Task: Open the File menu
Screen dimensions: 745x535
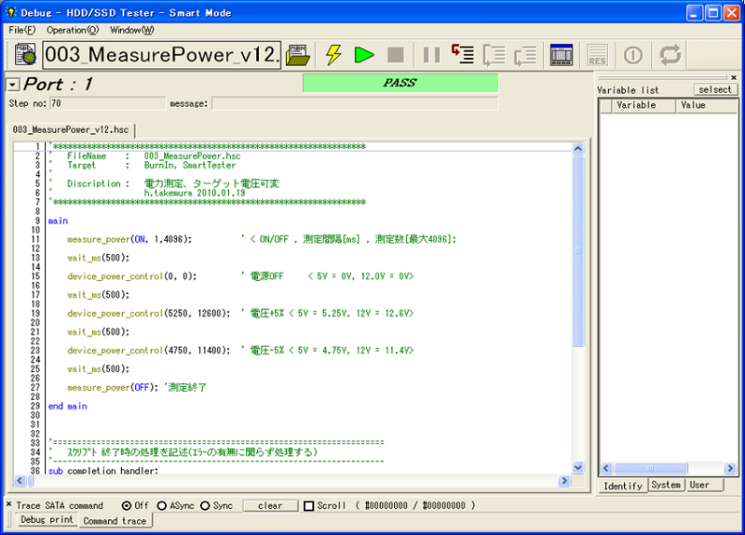Action: tap(22, 30)
